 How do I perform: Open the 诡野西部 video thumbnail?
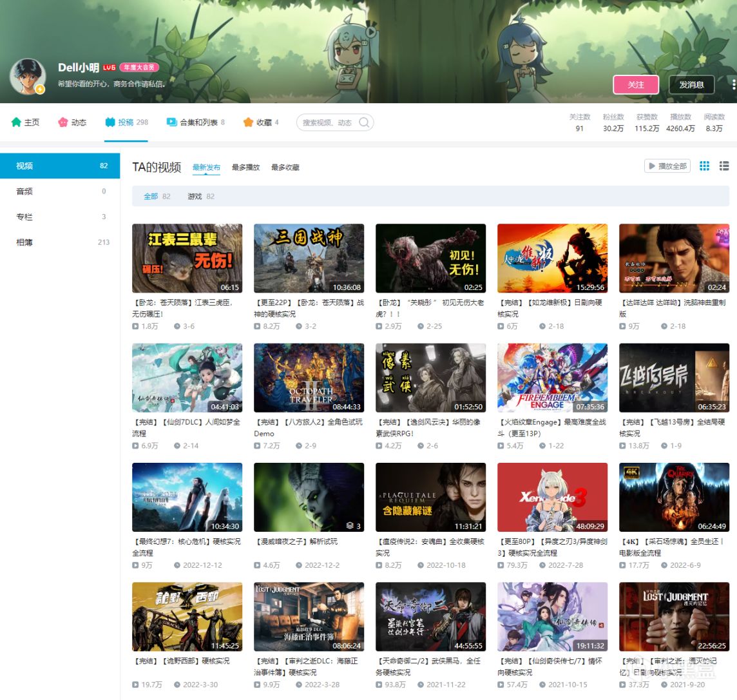tap(187, 617)
